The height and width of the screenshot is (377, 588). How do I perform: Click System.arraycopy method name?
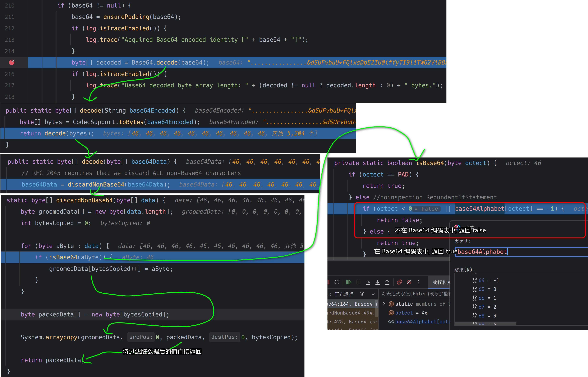point(61,337)
